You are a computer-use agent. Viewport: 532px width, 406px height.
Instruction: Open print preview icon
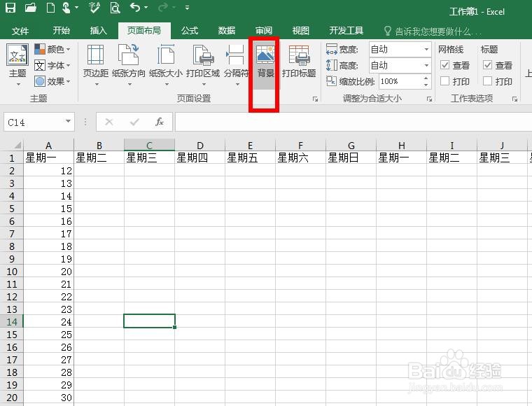pos(115,7)
